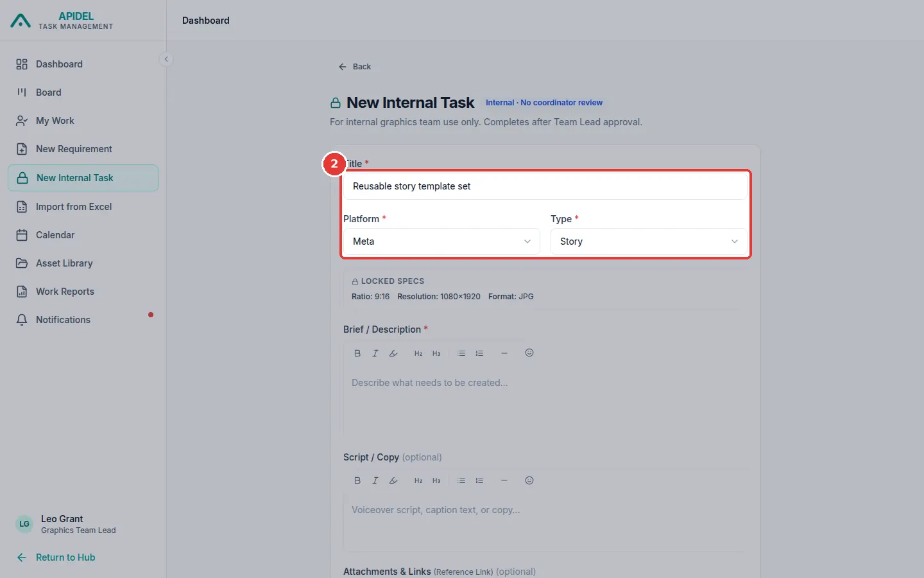
Task: Apply highlight in Script / Copy toolbar
Action: (x=393, y=480)
